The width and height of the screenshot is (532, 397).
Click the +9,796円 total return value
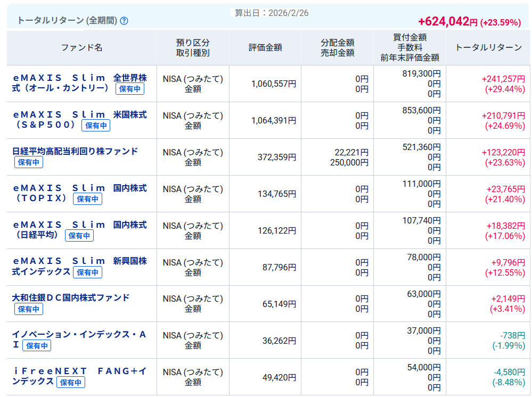508,262
